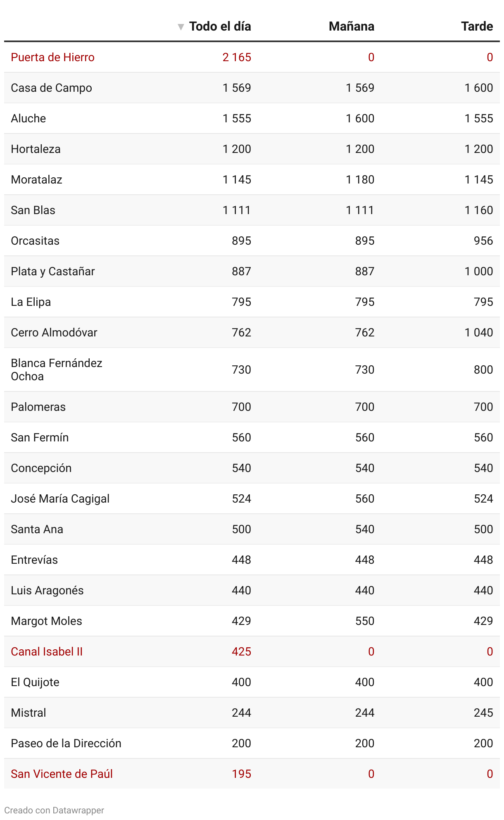Click the Casa de Campo row name

(x=51, y=88)
